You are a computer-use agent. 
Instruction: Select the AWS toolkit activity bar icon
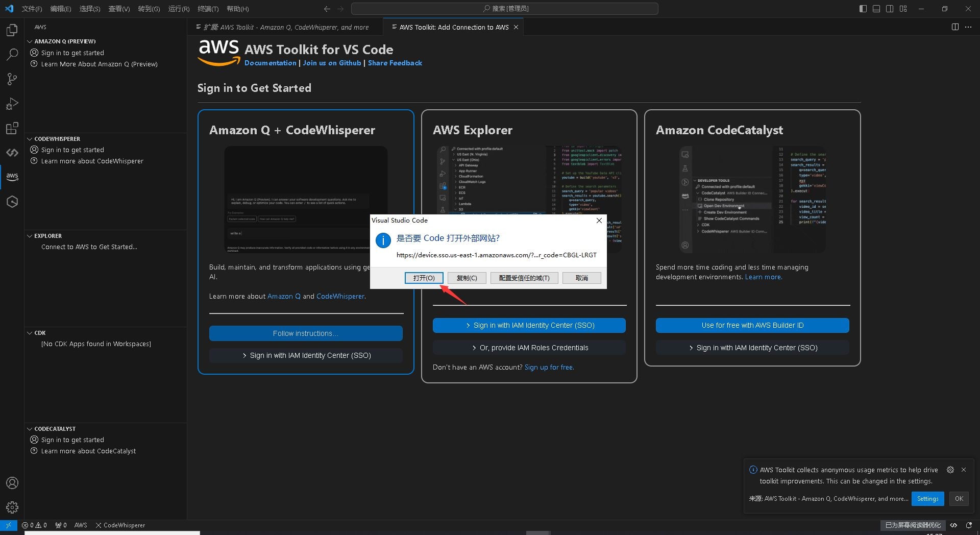coord(12,177)
